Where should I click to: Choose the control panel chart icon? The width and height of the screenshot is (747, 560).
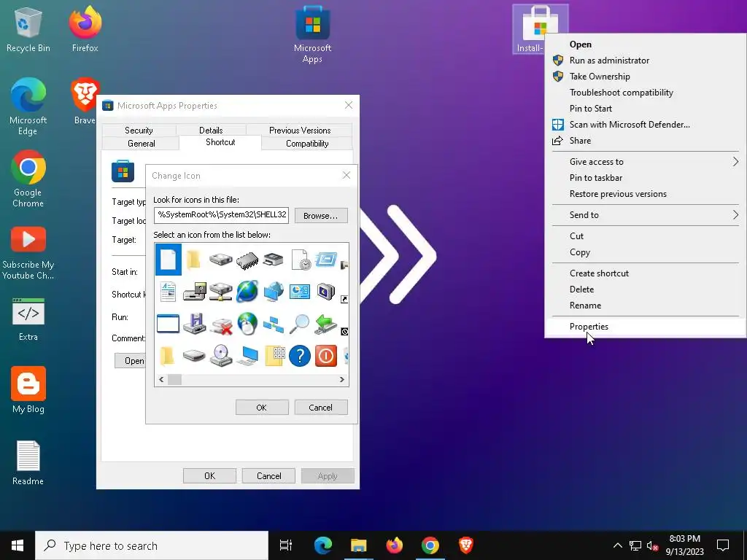pos(300,292)
